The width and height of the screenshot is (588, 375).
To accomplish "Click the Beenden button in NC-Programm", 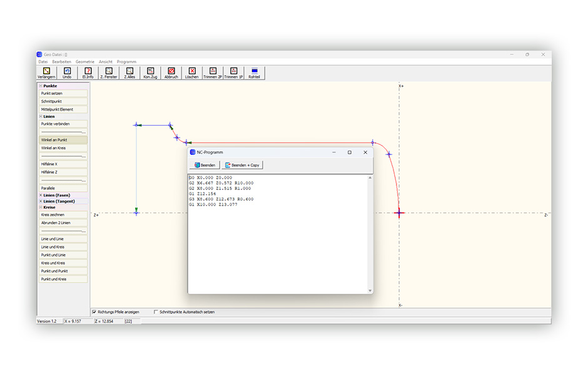I will click(x=205, y=165).
